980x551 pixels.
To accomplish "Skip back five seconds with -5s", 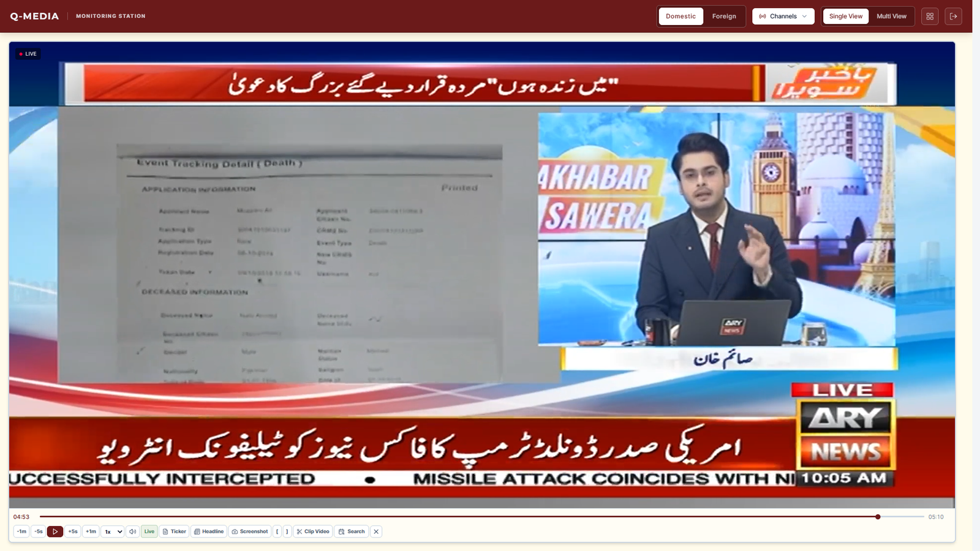I will (x=39, y=531).
